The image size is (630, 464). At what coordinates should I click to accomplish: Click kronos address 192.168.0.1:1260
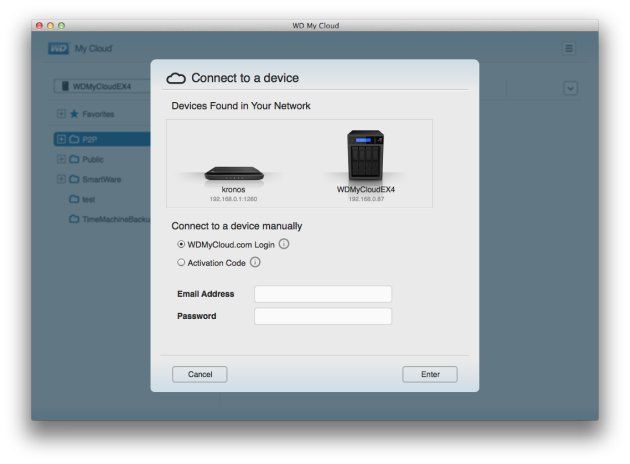[x=233, y=199]
